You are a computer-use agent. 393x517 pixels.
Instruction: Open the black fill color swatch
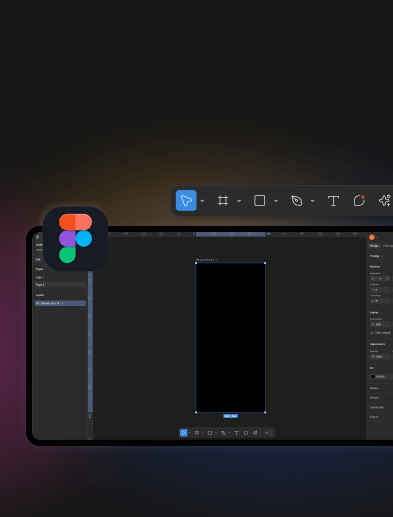[x=373, y=377]
